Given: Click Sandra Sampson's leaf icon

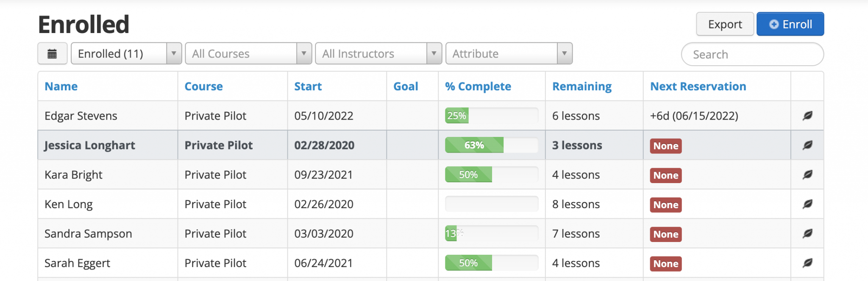Looking at the screenshot, I should pyautogui.click(x=807, y=234).
